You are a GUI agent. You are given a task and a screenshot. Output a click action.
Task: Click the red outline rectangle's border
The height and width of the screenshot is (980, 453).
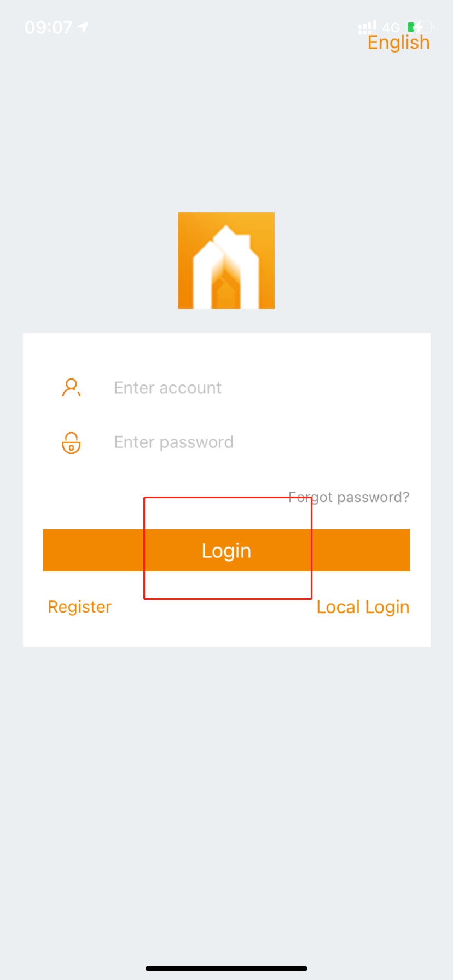point(144,547)
